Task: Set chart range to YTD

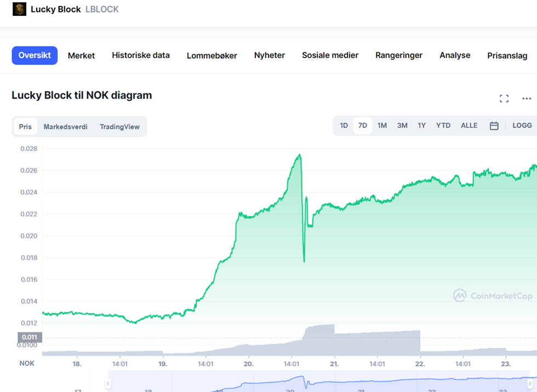Action: pos(443,125)
